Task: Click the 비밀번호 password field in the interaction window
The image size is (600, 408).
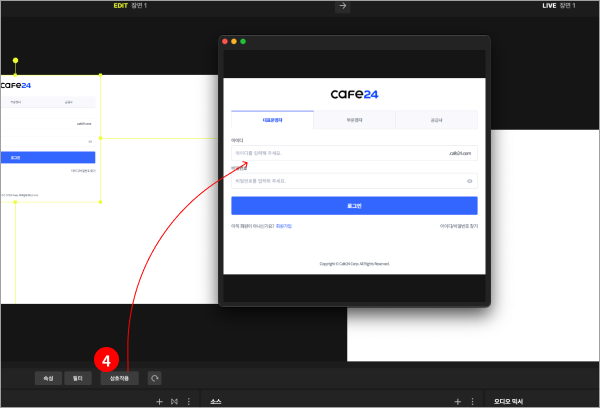Action: 354,181
